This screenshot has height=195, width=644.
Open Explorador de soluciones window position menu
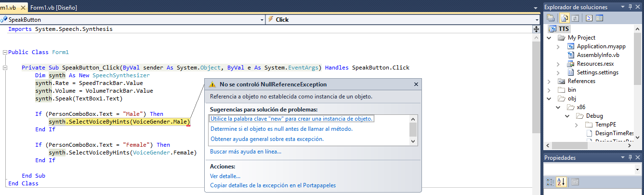point(623,7)
